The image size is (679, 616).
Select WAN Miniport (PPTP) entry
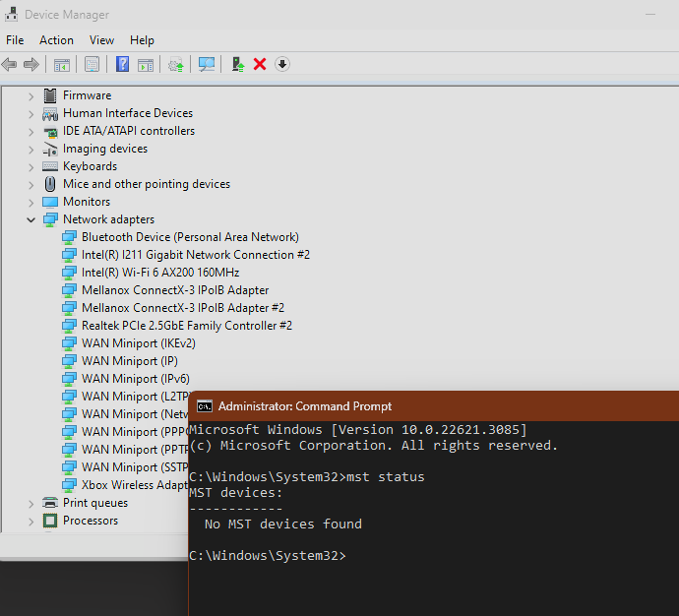point(135,450)
